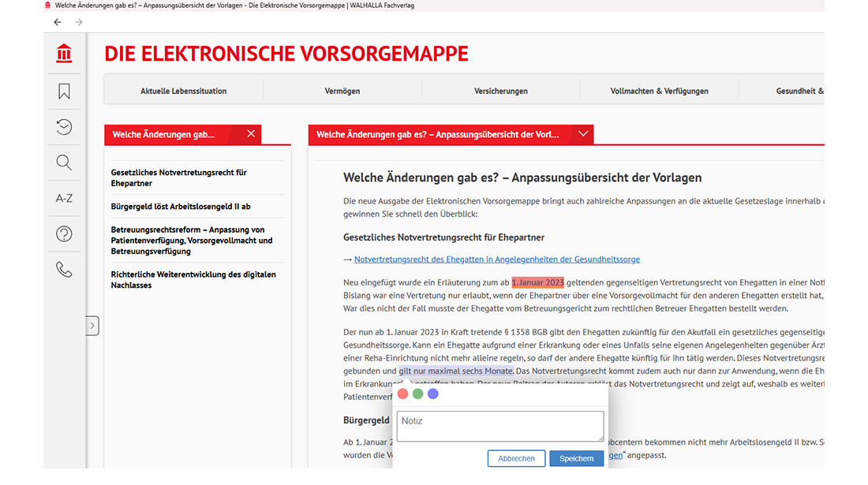Viewport: 868px width, 485px height.
Task: Go forward with the browser forward arrow
Action: click(x=79, y=22)
